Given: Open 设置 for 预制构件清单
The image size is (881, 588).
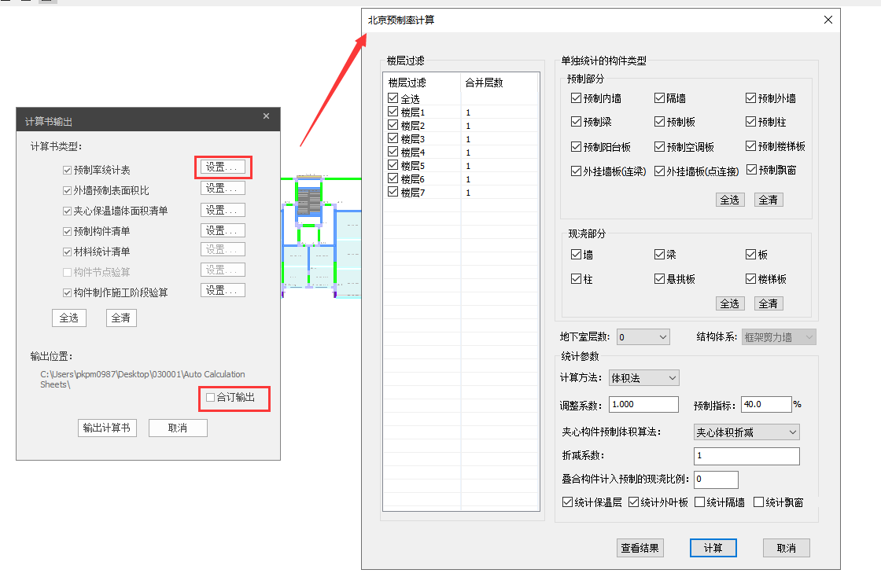Looking at the screenshot, I should click(223, 231).
